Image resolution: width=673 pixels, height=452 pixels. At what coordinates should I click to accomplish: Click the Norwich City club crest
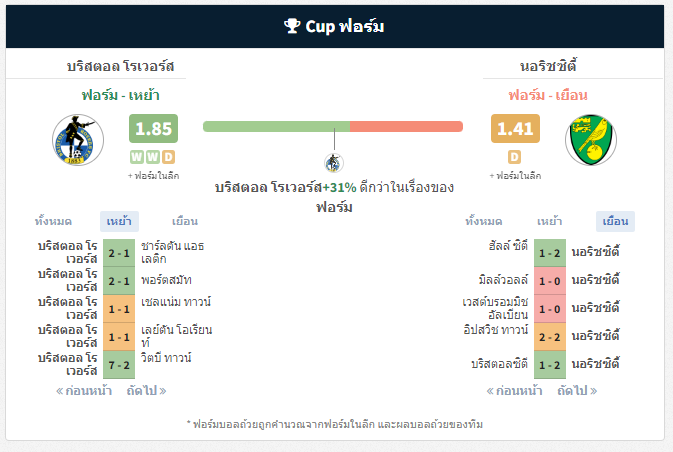tap(591, 140)
